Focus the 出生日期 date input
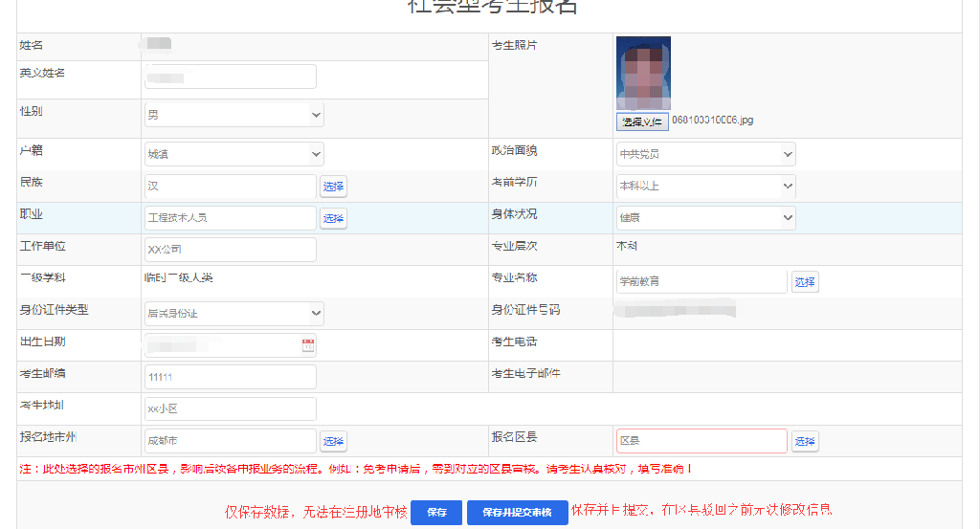Viewport: 980px width, 529px height. click(230, 344)
